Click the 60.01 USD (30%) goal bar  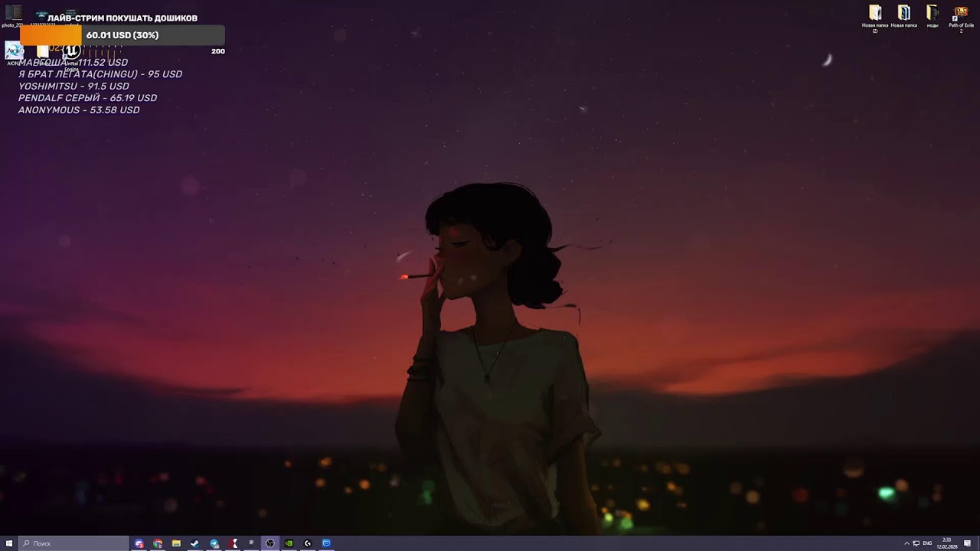tap(122, 35)
